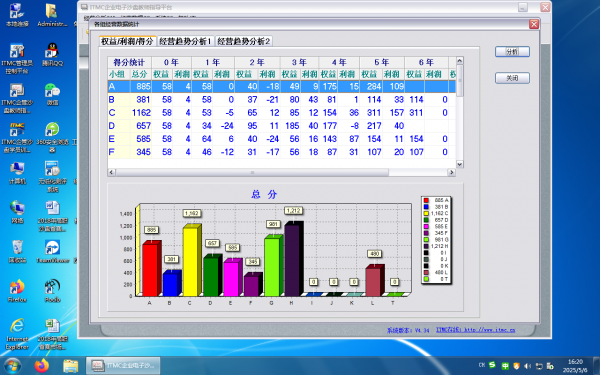This screenshot has width=600, height=375.
Task: Open the WeChat desktop shortcut
Action: pos(52,94)
